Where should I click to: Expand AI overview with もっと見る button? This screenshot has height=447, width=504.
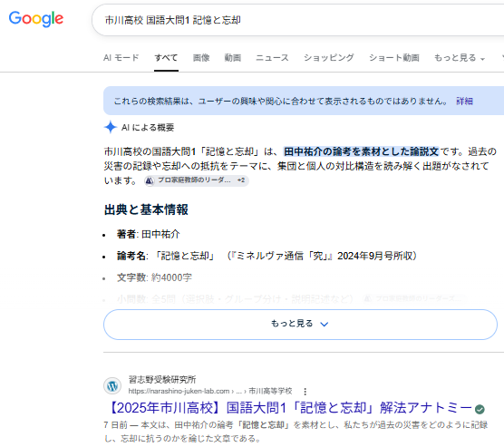point(300,325)
